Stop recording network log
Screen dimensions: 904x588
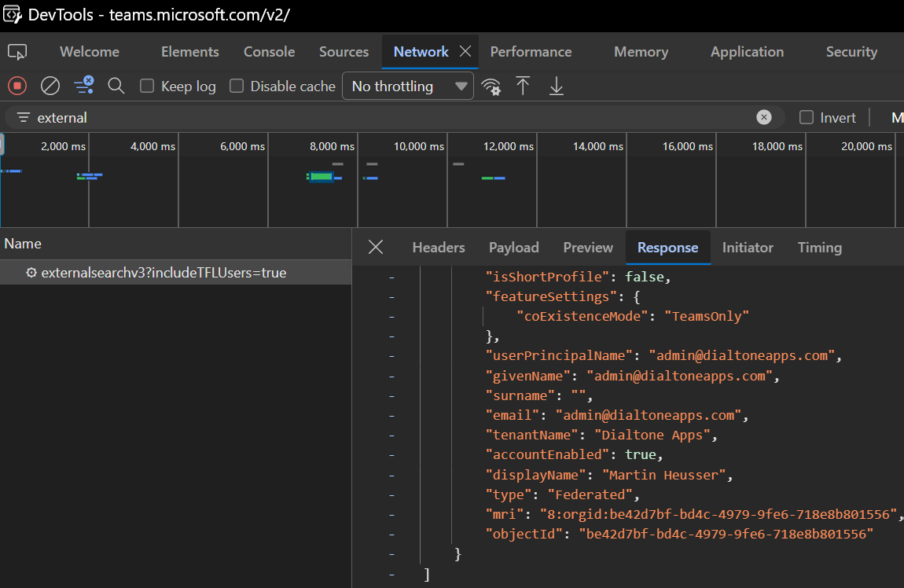point(17,86)
